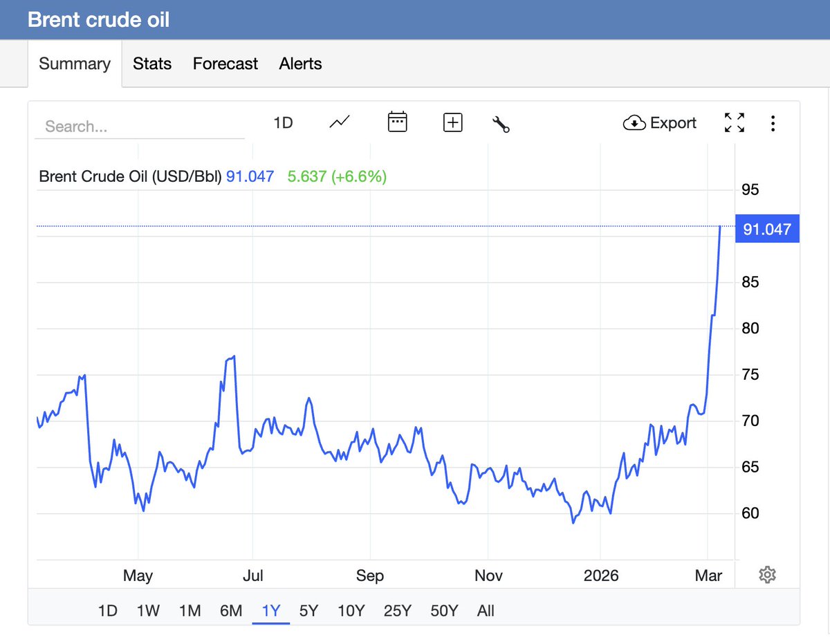Select the 1D time range
The width and height of the screenshot is (830, 644).
(x=107, y=611)
